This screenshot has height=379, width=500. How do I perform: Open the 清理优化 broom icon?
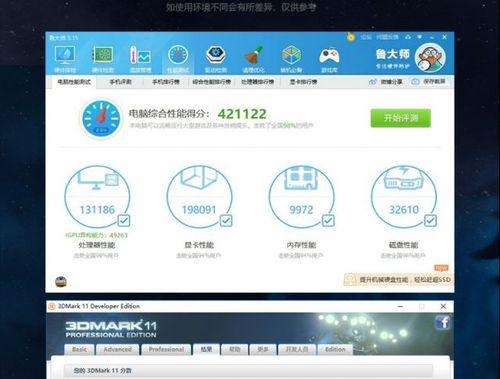click(x=254, y=59)
